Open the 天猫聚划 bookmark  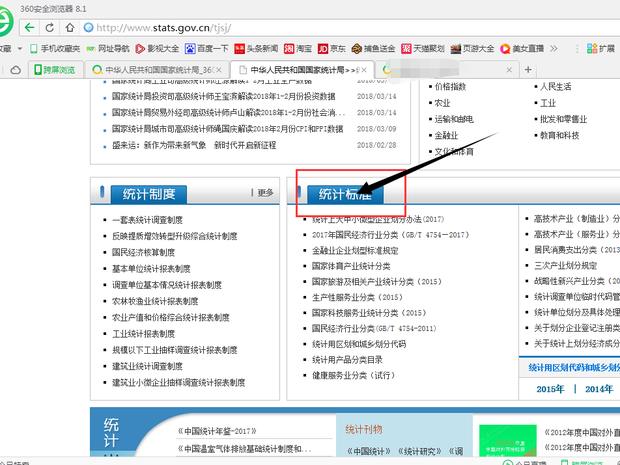click(x=423, y=49)
